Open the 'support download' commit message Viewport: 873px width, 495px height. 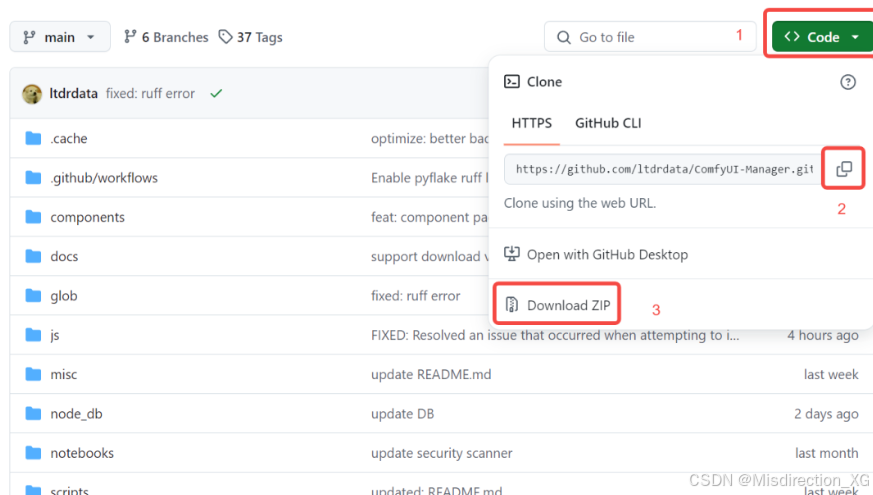[x=430, y=256]
